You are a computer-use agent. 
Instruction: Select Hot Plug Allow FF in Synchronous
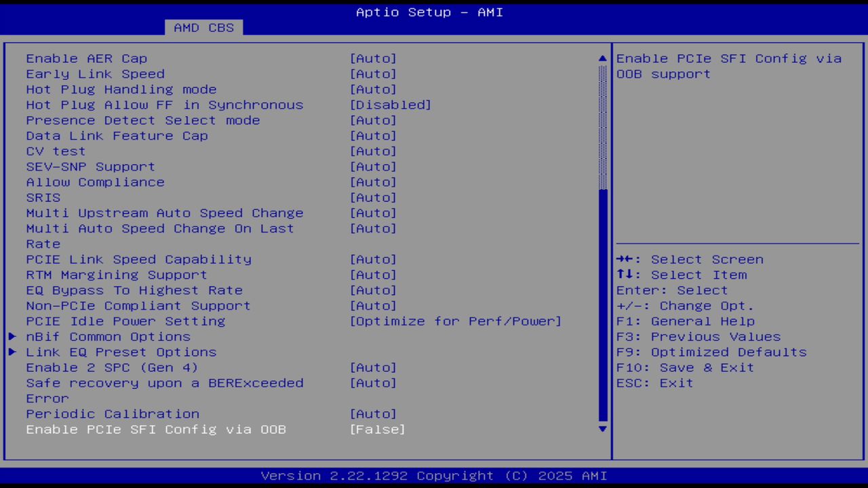(x=165, y=105)
